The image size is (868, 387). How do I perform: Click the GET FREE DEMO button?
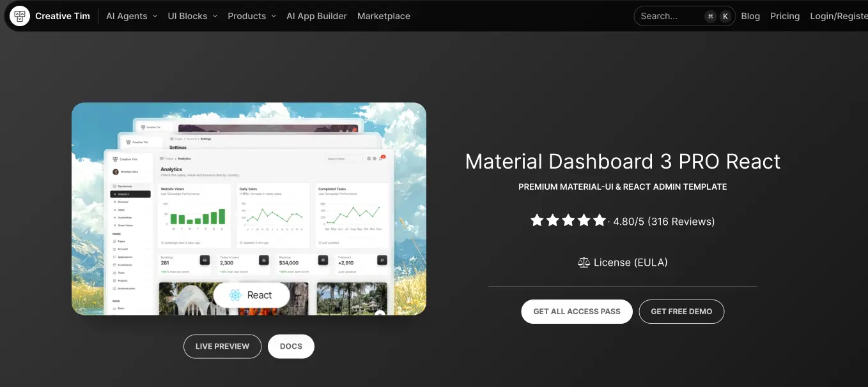point(681,312)
